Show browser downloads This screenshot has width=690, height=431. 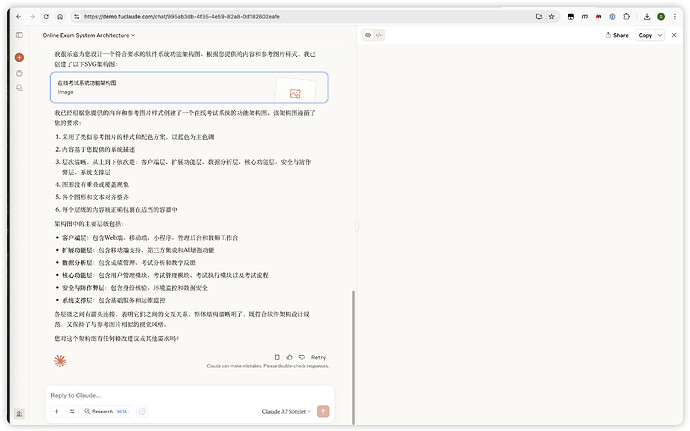[647, 17]
